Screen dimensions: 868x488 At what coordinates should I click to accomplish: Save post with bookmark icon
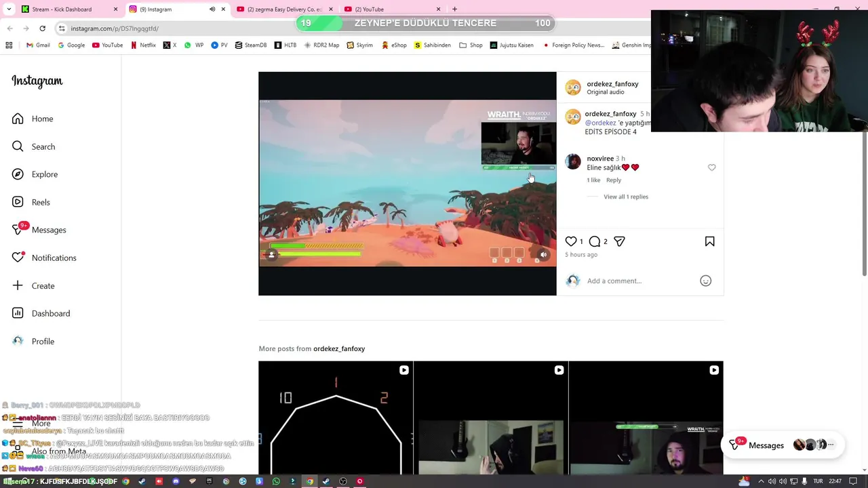click(710, 241)
